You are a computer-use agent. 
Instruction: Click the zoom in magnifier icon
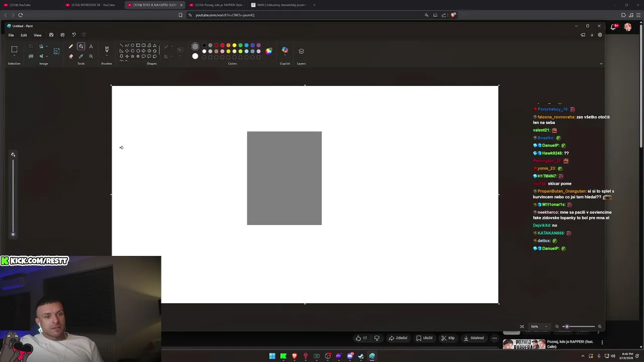(599, 326)
